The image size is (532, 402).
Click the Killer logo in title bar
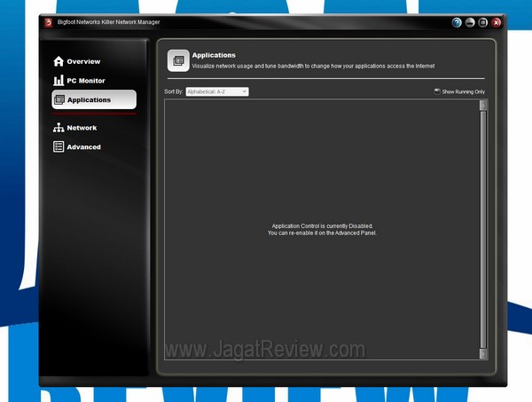coord(48,22)
